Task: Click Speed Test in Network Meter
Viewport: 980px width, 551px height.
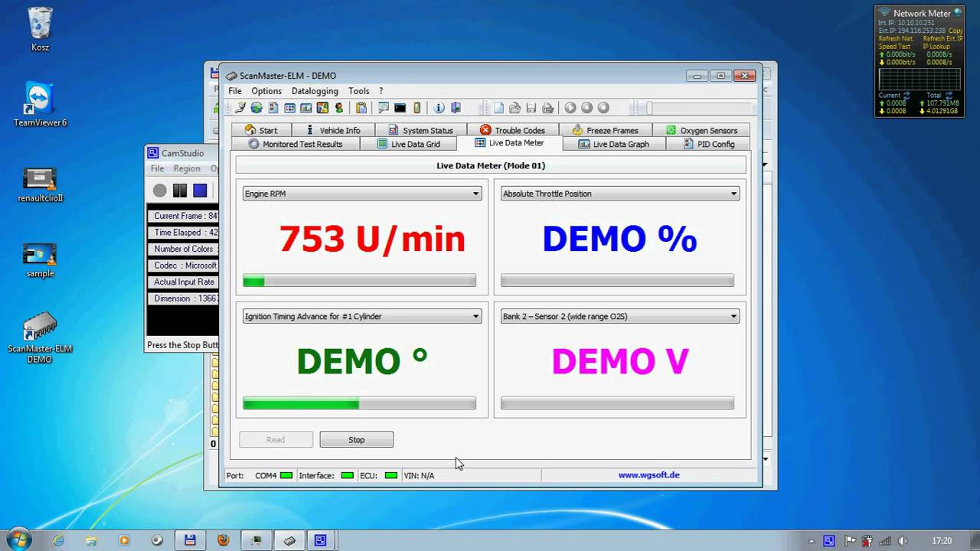Action: 894,47
